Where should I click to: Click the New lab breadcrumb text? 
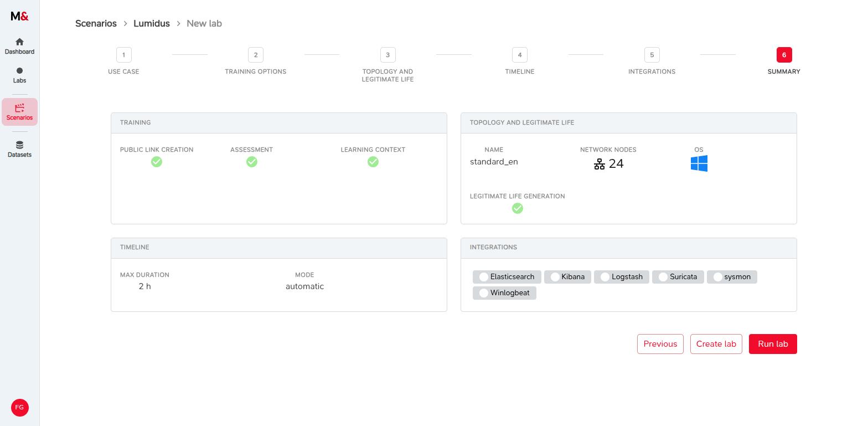[204, 23]
